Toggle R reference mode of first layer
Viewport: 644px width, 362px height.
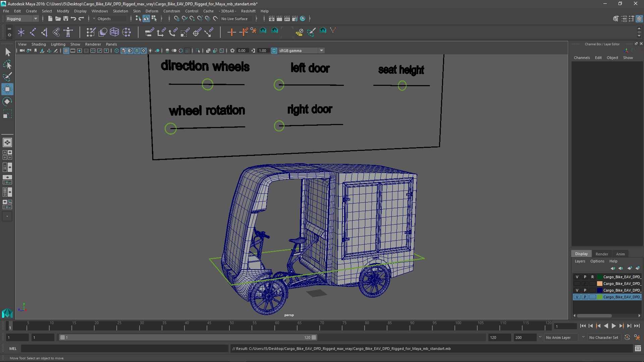click(592, 277)
